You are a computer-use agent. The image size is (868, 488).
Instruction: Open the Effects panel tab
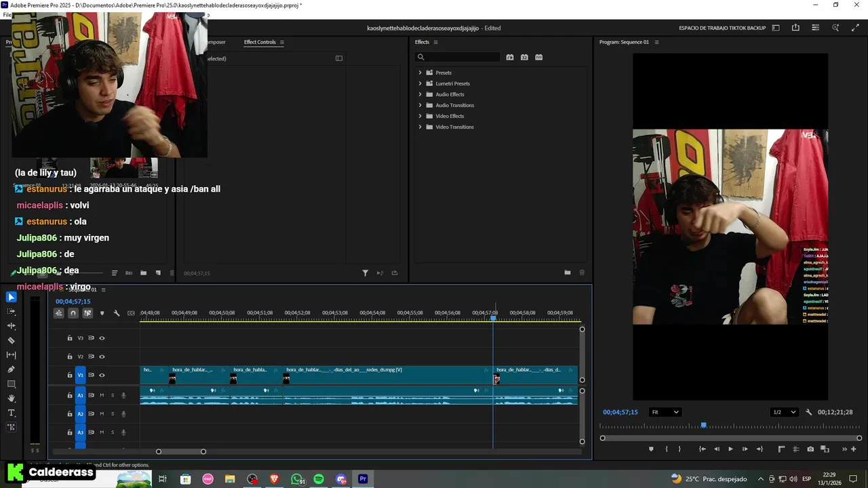click(422, 42)
